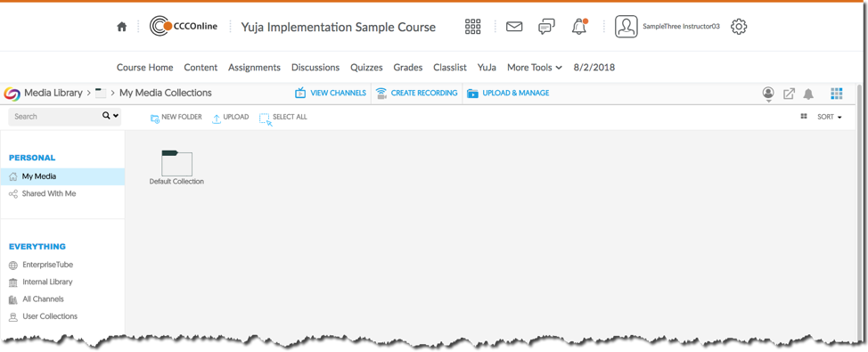Click My Media Collections breadcrumb
Image resolution: width=868 pixels, height=352 pixels.
(x=166, y=93)
